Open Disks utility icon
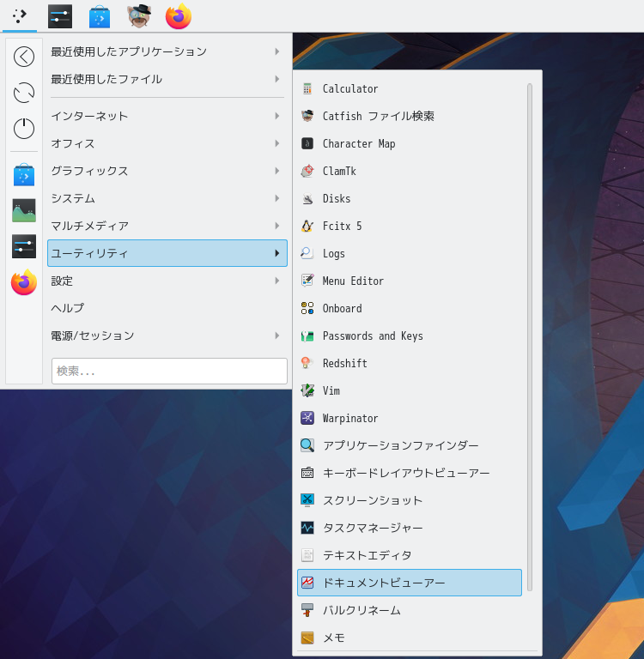 [307, 198]
